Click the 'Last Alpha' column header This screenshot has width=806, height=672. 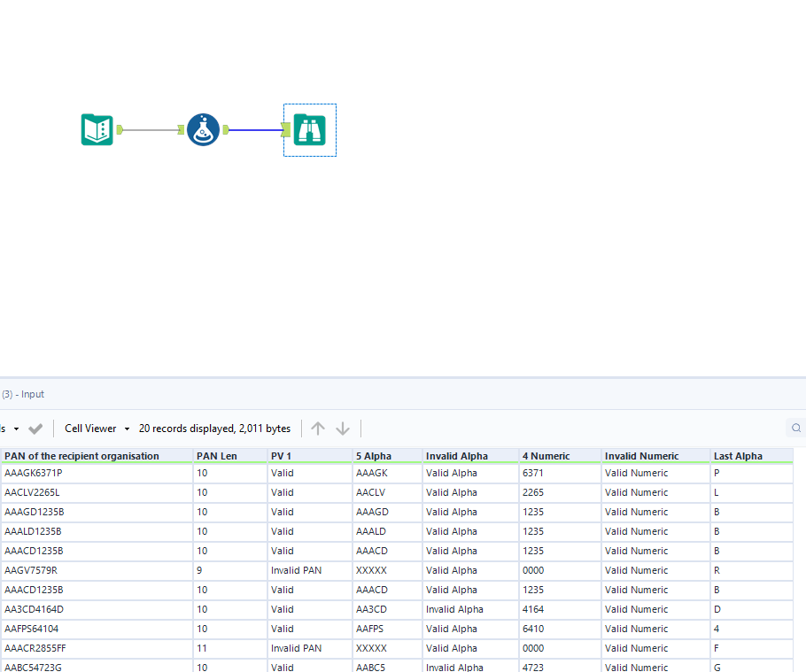point(738,456)
